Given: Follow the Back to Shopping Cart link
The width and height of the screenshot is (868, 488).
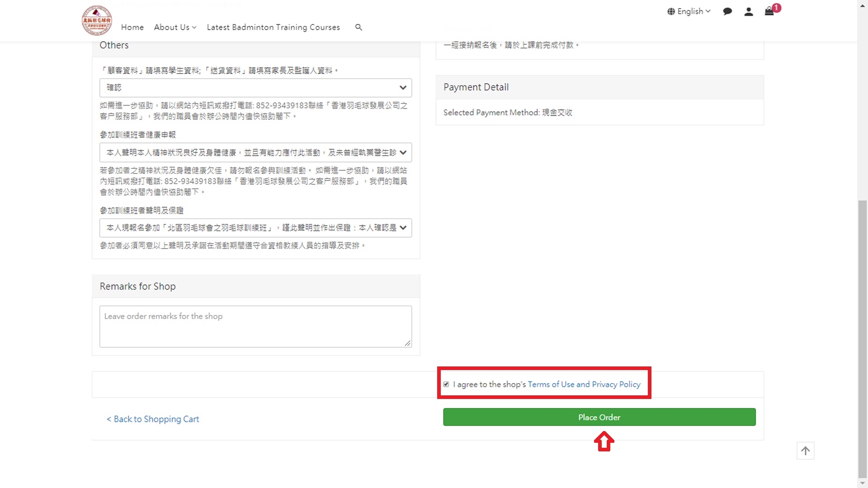Looking at the screenshot, I should [x=153, y=419].
